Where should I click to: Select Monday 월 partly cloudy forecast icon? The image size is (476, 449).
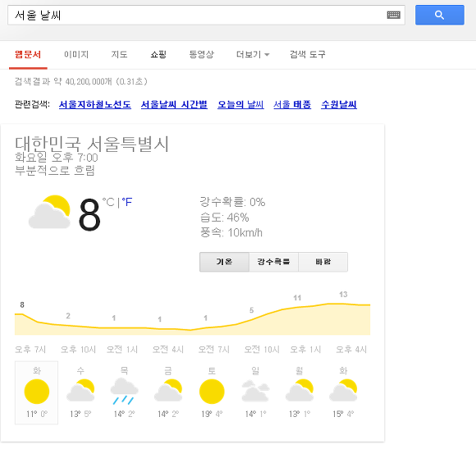[x=300, y=391]
